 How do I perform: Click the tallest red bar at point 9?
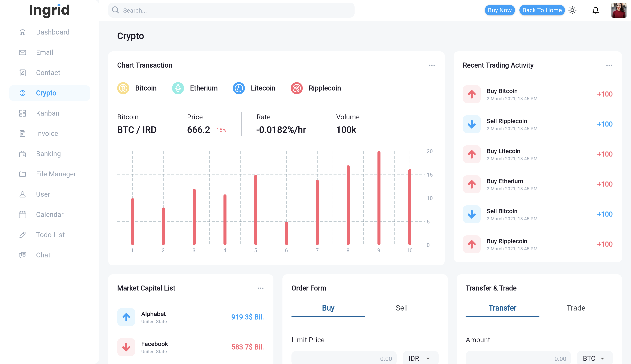pos(379,198)
